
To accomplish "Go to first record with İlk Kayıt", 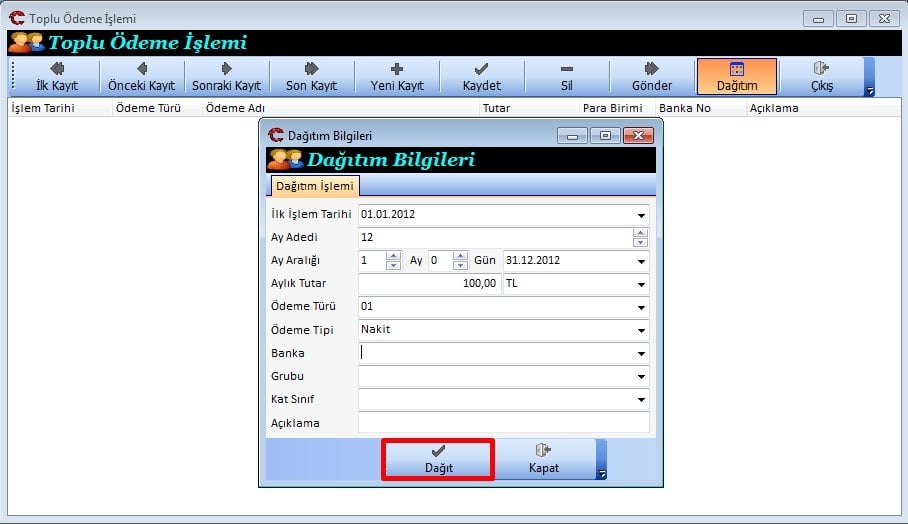I will pyautogui.click(x=56, y=77).
